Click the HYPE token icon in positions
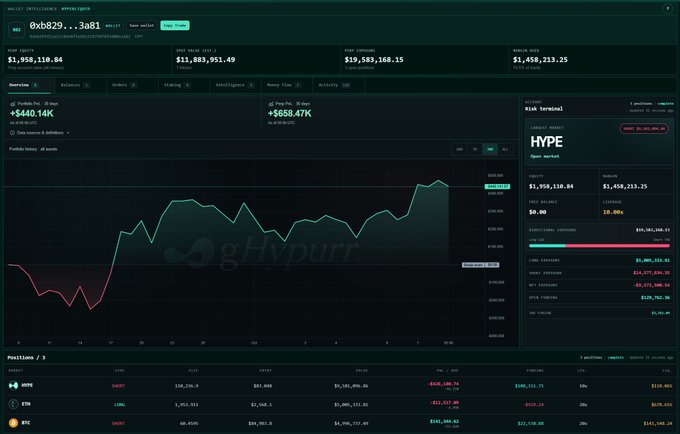Image resolution: width=680 pixels, height=434 pixels. click(13, 385)
